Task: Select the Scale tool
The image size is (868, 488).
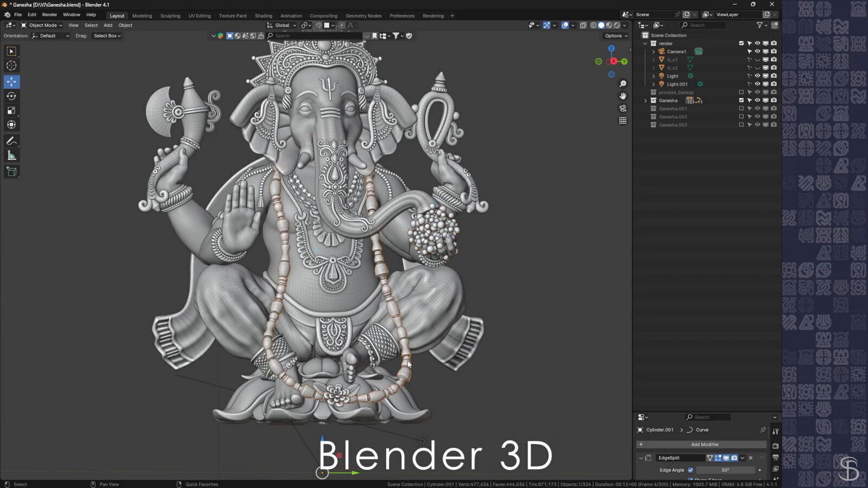Action: (11, 110)
